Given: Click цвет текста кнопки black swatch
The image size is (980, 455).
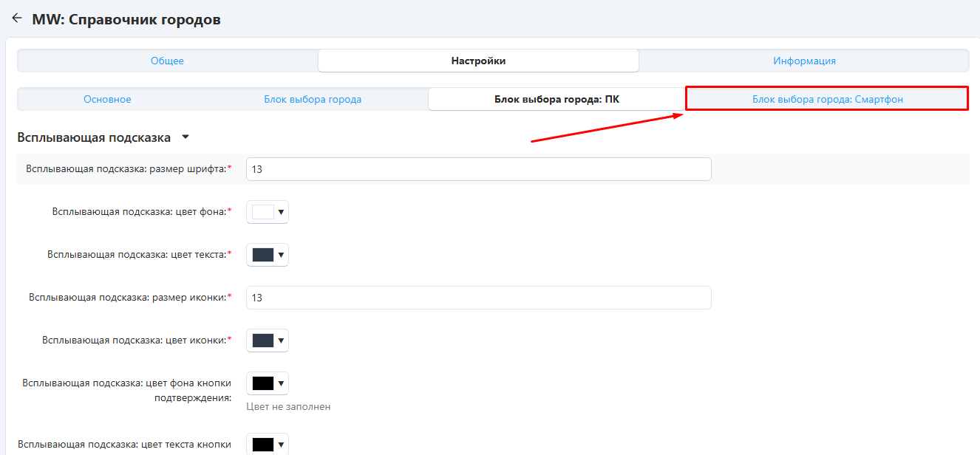Looking at the screenshot, I should (262, 445).
